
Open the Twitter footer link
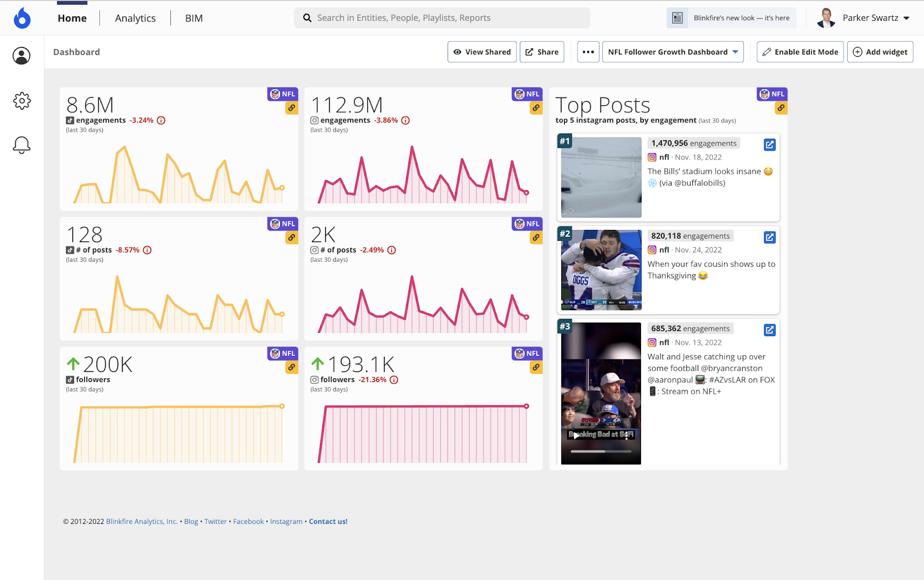[215, 522]
